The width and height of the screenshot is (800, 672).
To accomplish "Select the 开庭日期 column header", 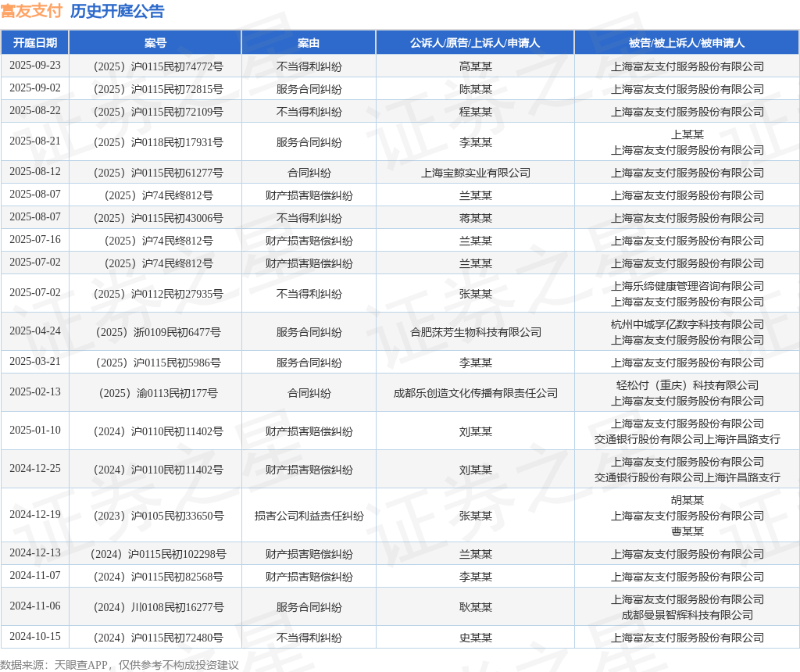I will click(x=34, y=43).
